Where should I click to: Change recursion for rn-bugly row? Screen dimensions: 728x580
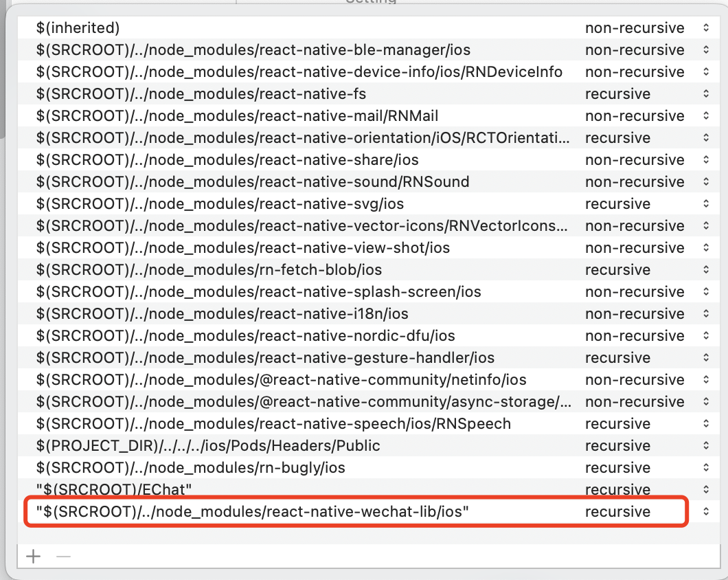point(706,468)
